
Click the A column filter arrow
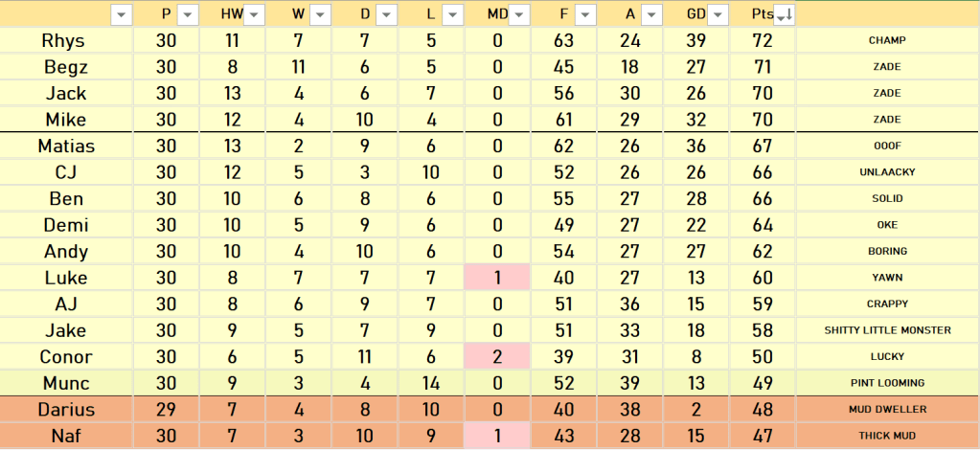(x=650, y=14)
